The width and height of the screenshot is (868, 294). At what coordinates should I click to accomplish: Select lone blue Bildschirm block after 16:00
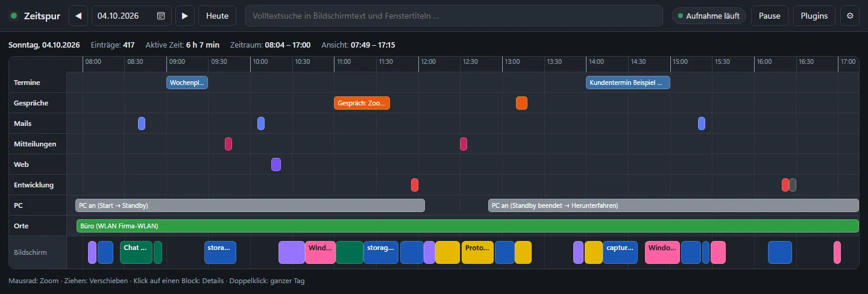[780, 252]
